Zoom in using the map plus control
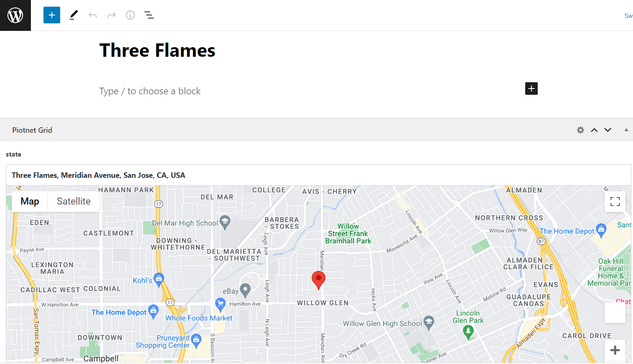Screen dimensions: 633x364 click(615, 350)
